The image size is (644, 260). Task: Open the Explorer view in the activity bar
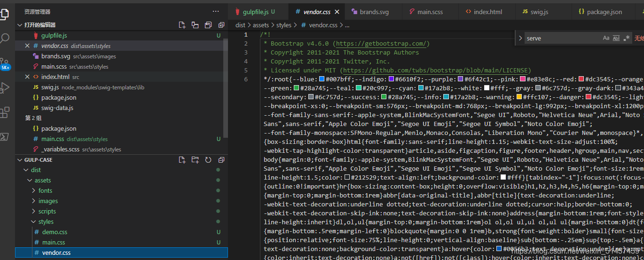point(4,14)
